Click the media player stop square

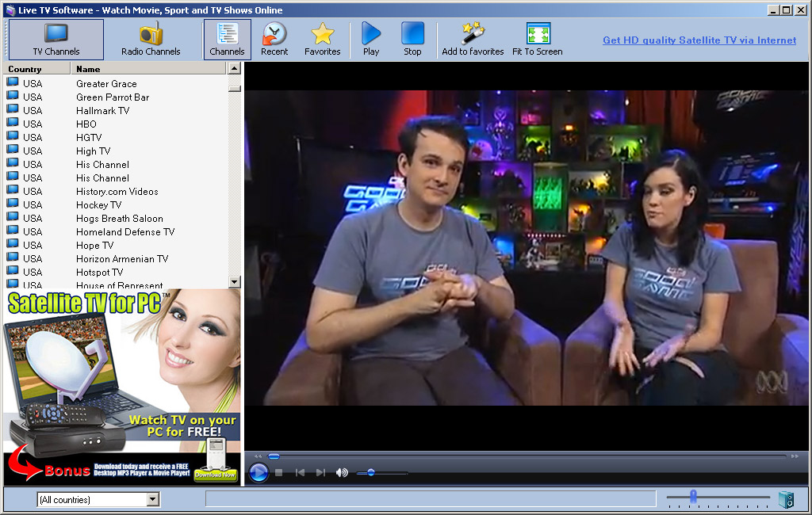278,472
